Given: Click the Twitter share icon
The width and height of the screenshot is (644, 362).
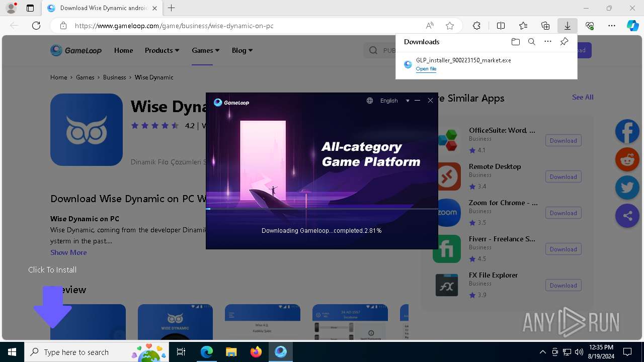Looking at the screenshot, I should (x=627, y=188).
